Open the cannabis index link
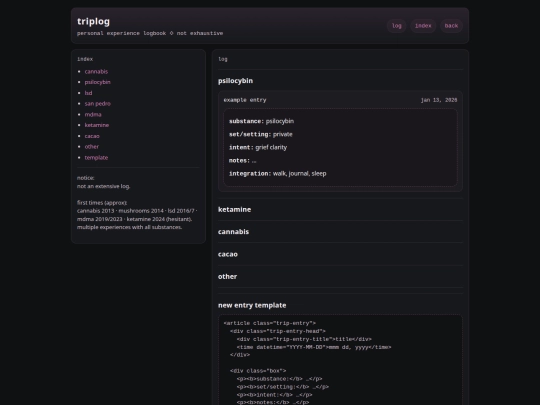The image size is (540, 405). (96, 72)
